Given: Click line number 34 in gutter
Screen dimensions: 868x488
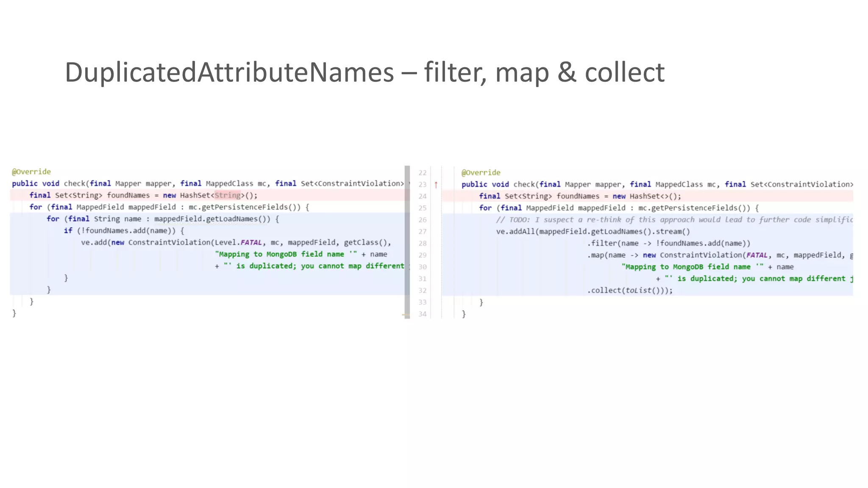Looking at the screenshot, I should pos(423,314).
